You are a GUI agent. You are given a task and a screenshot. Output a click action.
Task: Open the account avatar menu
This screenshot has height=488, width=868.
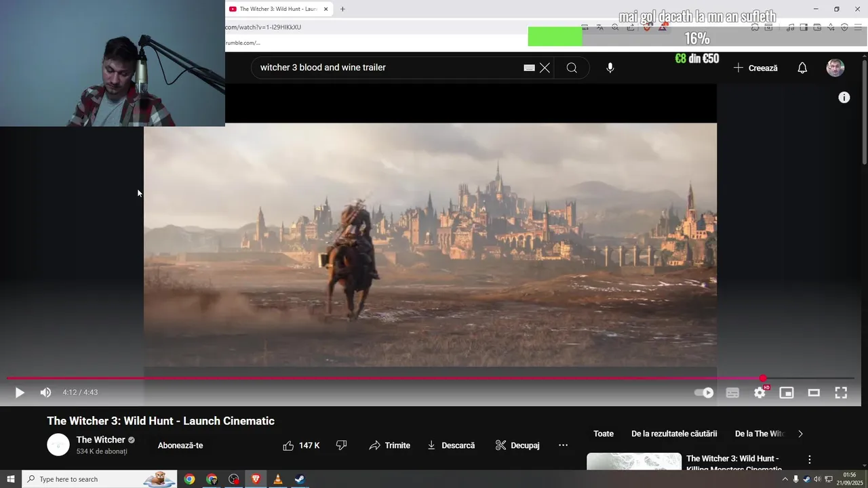tap(835, 68)
